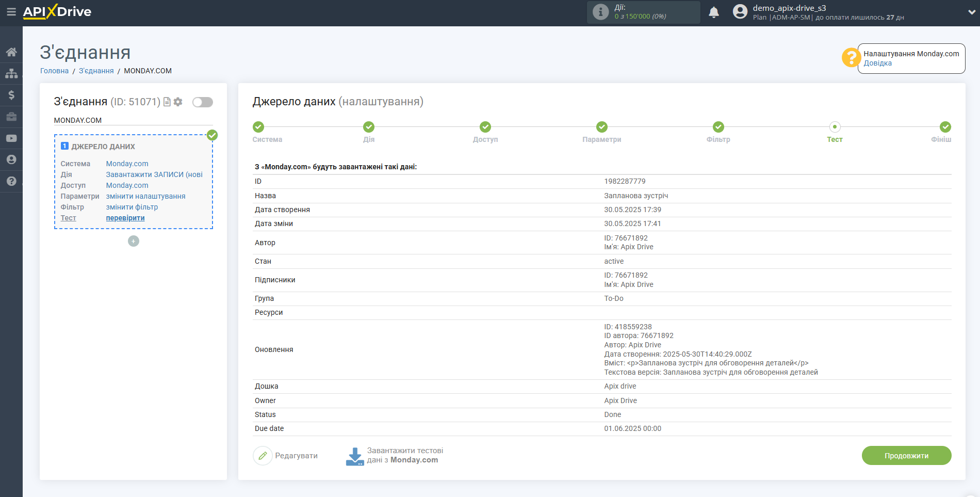Click the download test data icon
The height and width of the screenshot is (497, 980).
tap(355, 456)
